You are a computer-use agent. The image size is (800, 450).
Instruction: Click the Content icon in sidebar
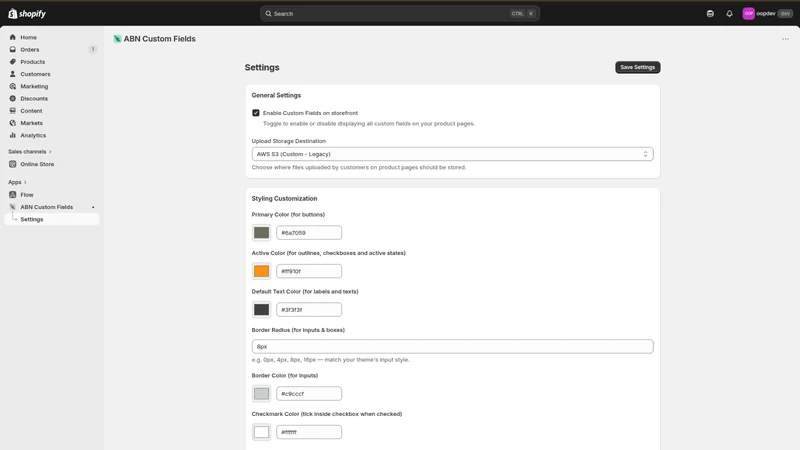pyautogui.click(x=13, y=111)
